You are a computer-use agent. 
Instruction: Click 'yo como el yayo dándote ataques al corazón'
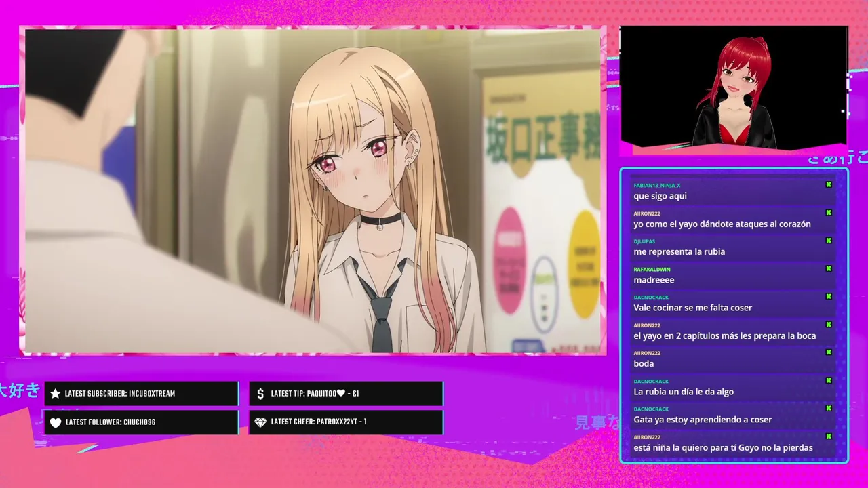[722, 224]
